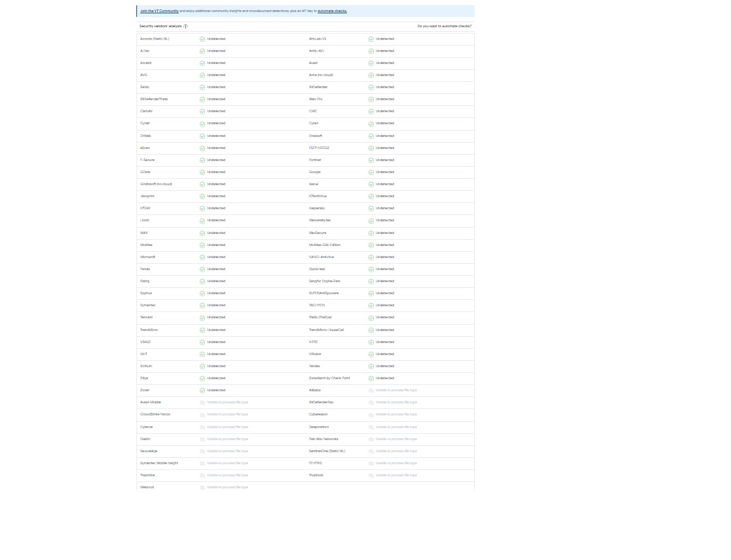
Task: Select the 'GData' vendor name
Action: 145,173
